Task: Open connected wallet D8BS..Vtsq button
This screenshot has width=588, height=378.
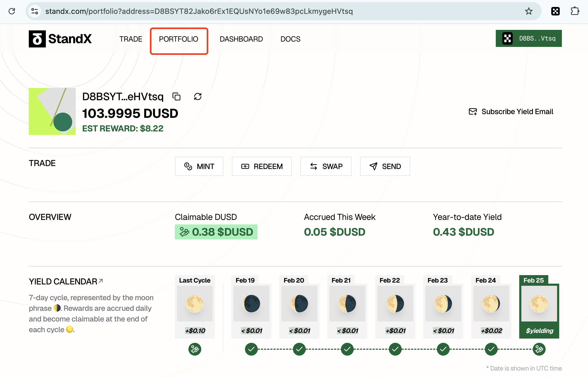Action: coord(529,38)
